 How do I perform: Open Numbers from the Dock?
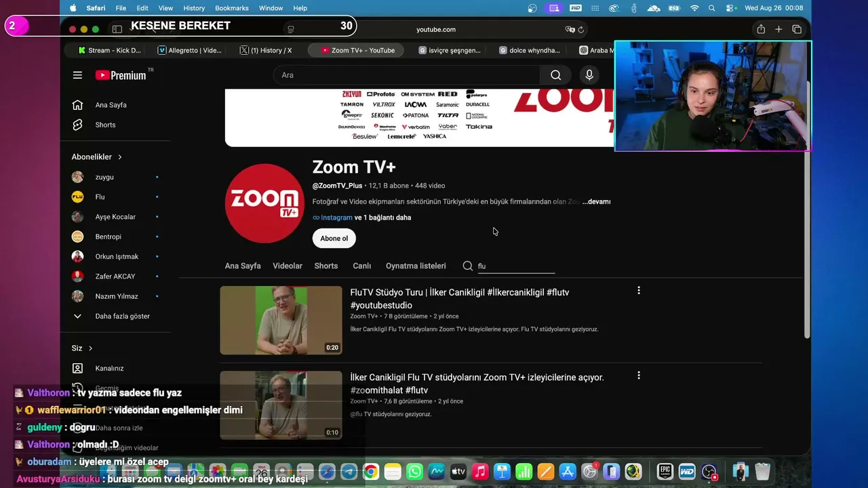[524, 472]
